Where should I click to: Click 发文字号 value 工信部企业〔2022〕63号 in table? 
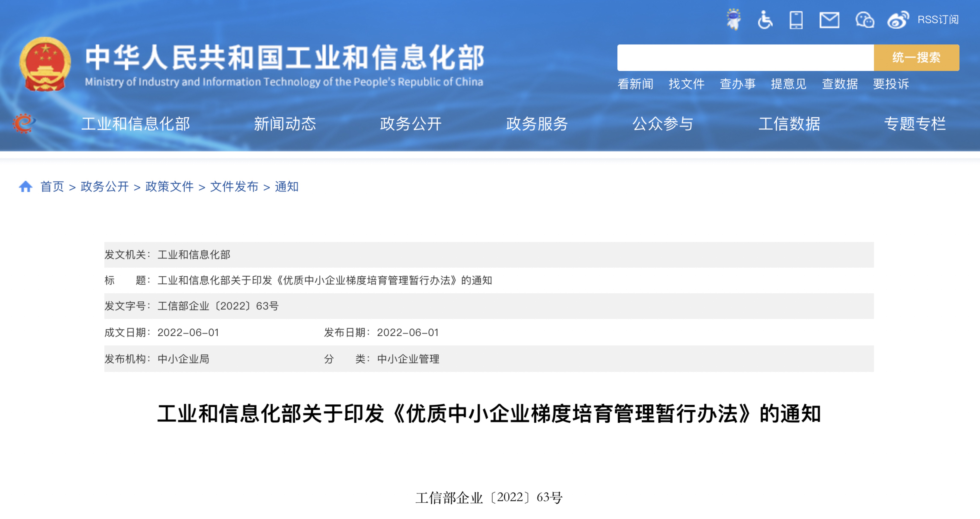[218, 306]
